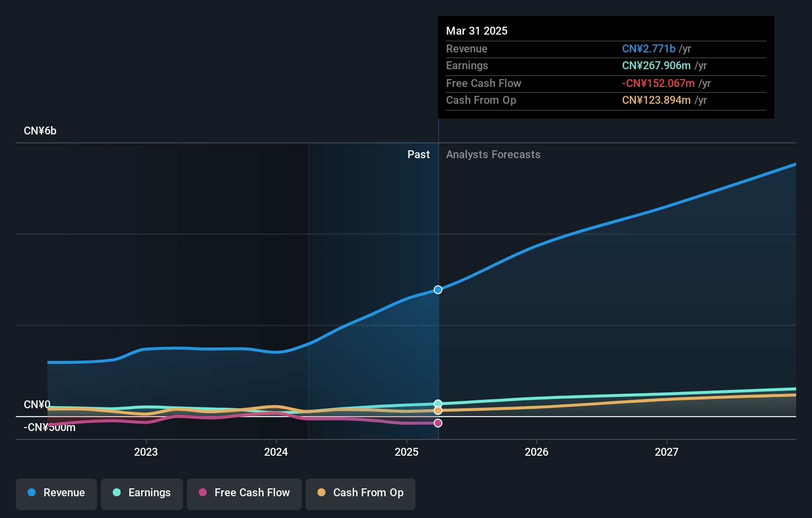This screenshot has width=812, height=518.
Task: Click the 2027 x-axis label
Action: [x=667, y=452]
